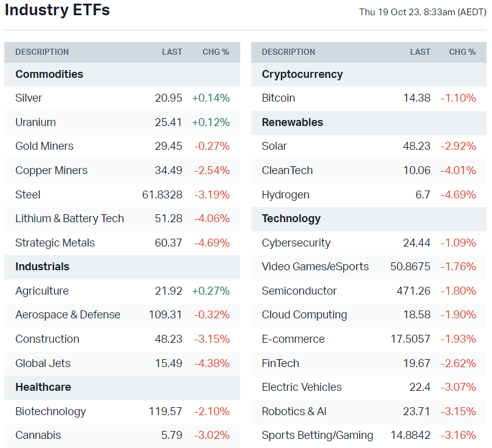Click the Silver ETF row
This screenshot has width=492, height=448.
click(x=29, y=98)
